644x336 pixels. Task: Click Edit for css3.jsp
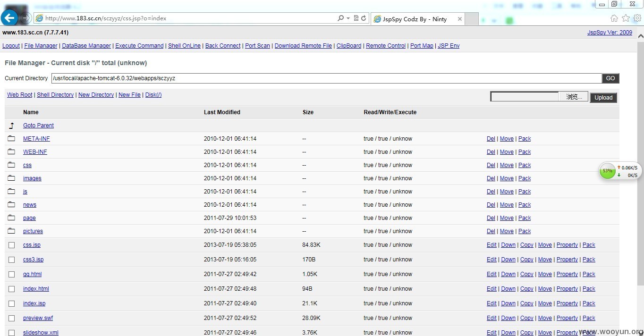coord(491,260)
